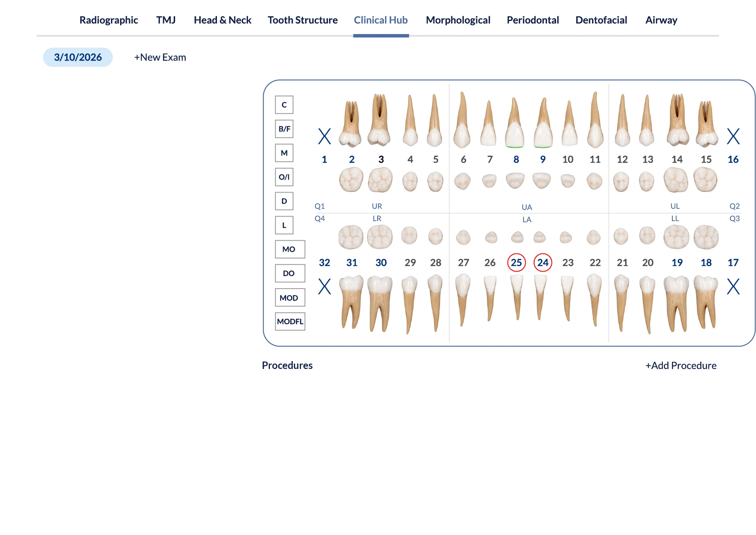Click tooth 31 occlusal surface image
The width and height of the screenshot is (756, 535).
351,237
